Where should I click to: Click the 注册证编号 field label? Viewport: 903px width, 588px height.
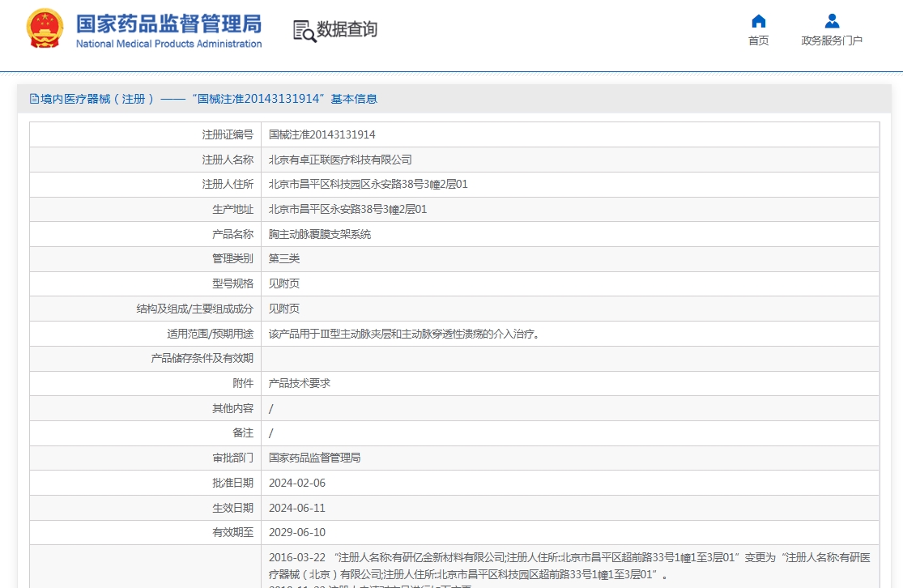[228, 134]
